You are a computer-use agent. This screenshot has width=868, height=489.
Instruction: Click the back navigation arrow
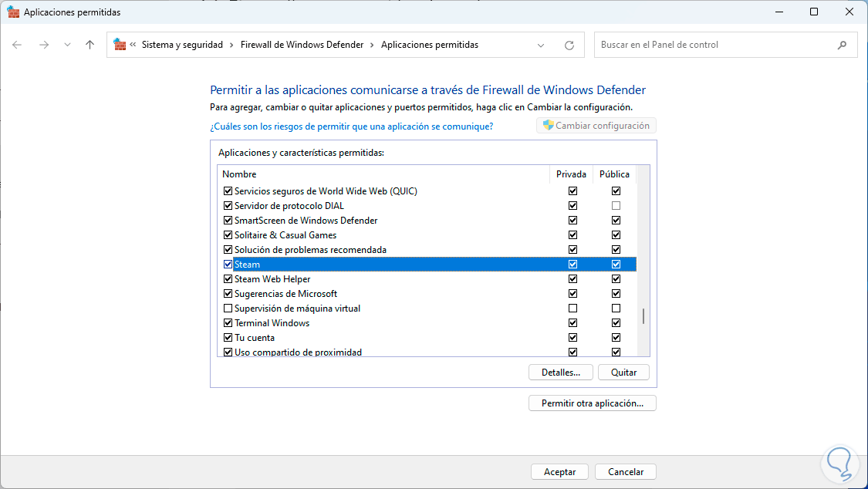pos(17,45)
